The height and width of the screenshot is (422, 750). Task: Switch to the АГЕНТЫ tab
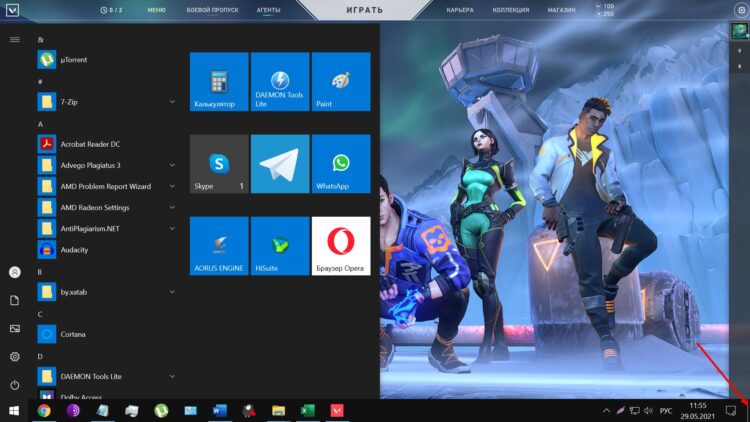[267, 9]
